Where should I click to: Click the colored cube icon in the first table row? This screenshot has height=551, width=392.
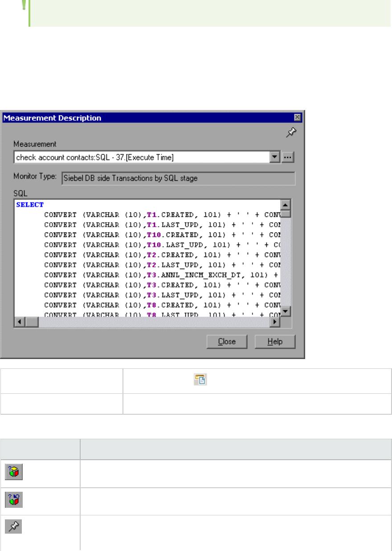point(15,473)
